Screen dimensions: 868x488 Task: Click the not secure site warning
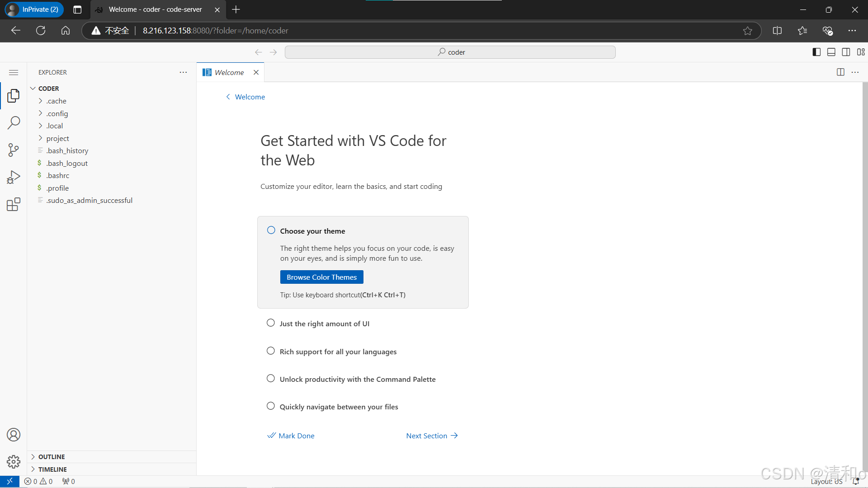click(x=110, y=30)
